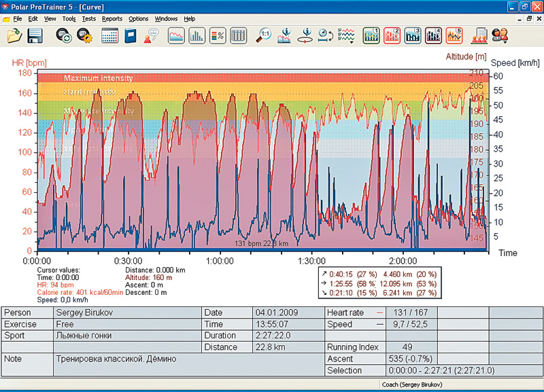Click the duration value 2:27:22.0
The width and height of the screenshot is (544, 392).
click(x=288, y=336)
